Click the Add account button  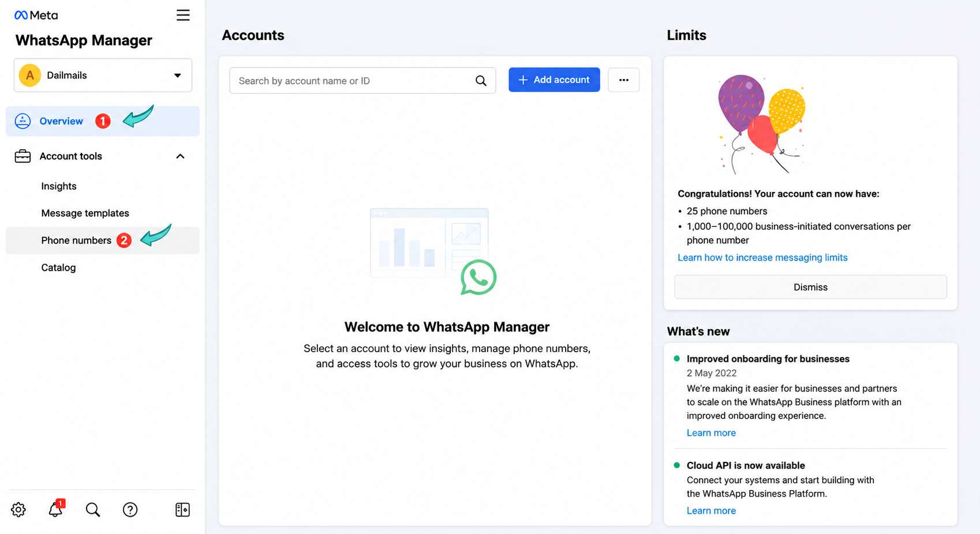pyautogui.click(x=554, y=80)
